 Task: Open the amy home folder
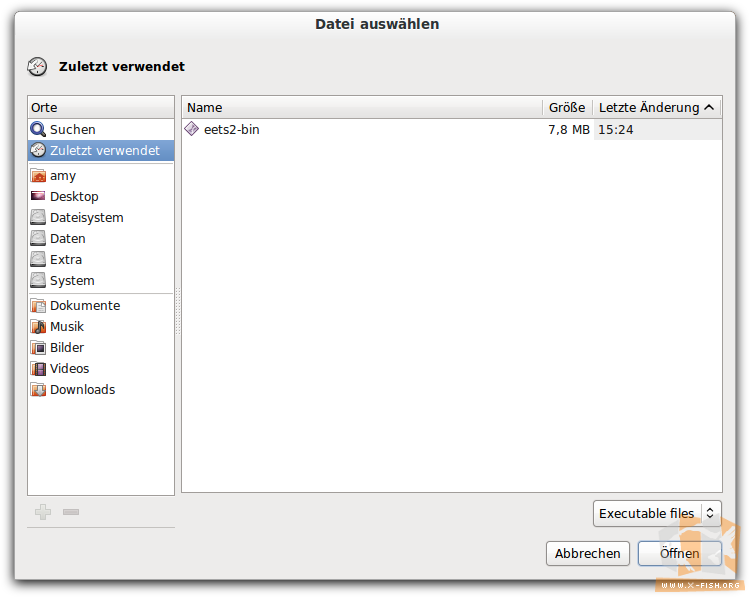[x=101, y=176]
